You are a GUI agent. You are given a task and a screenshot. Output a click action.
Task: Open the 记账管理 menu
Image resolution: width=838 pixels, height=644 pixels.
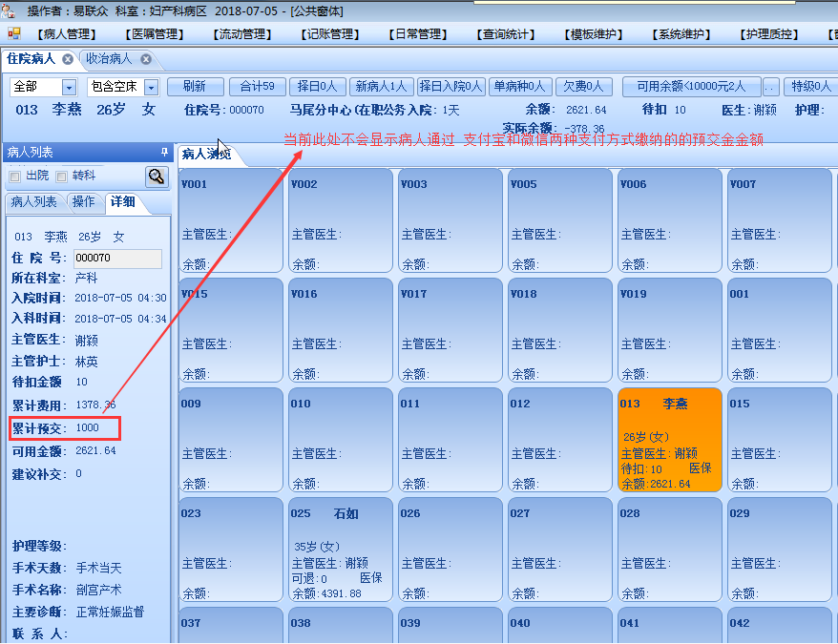[x=330, y=34]
